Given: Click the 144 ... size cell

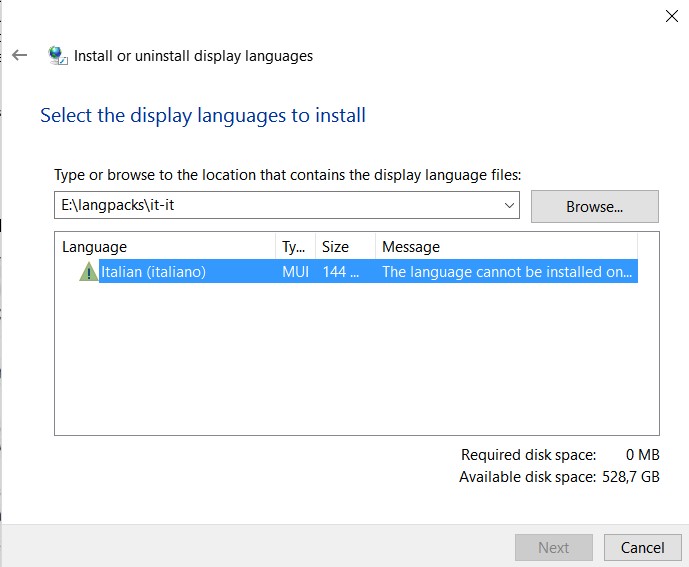Looking at the screenshot, I should pos(341,272).
